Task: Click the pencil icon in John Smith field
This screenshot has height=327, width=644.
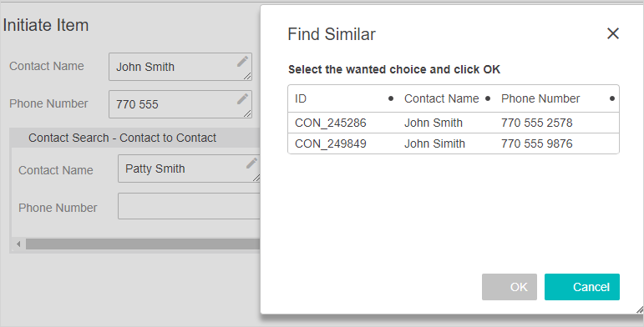Action: click(x=242, y=62)
